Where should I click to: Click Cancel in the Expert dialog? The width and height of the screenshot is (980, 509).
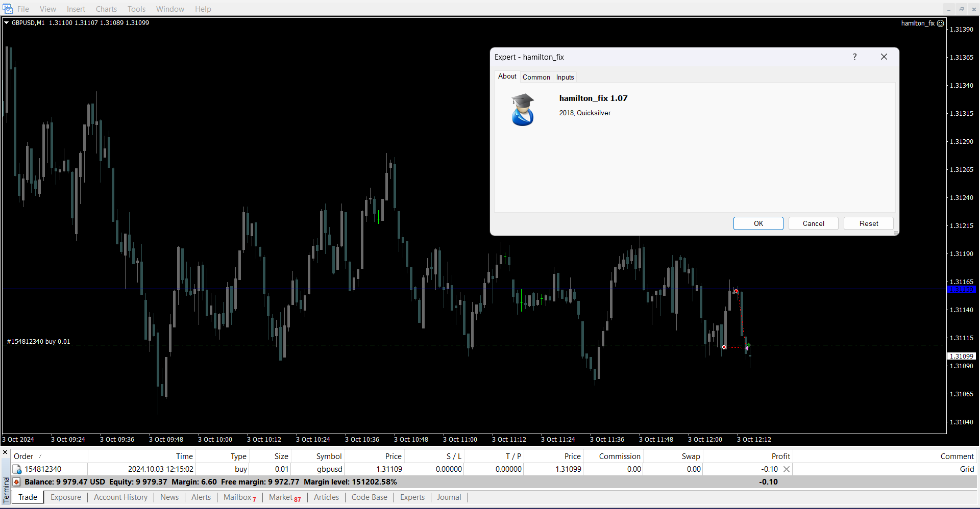[813, 223]
